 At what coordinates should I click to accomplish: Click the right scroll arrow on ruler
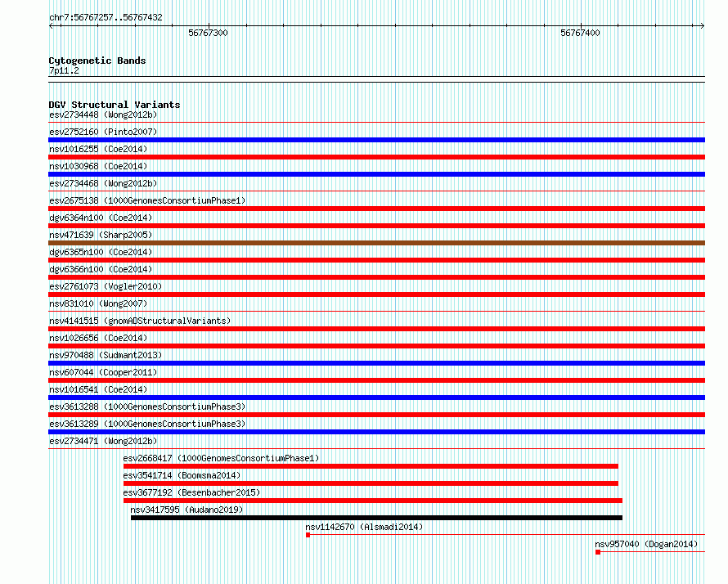coord(702,26)
